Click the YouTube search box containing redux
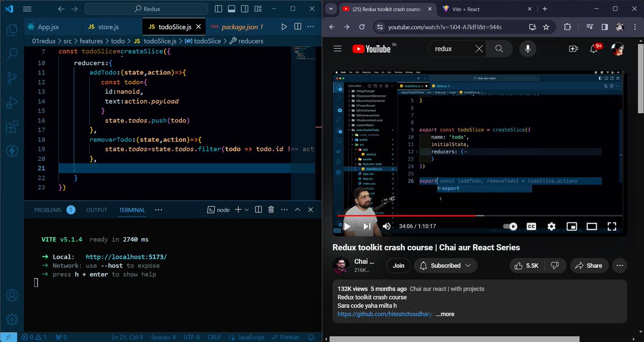The width and height of the screenshot is (644, 342). (451, 49)
